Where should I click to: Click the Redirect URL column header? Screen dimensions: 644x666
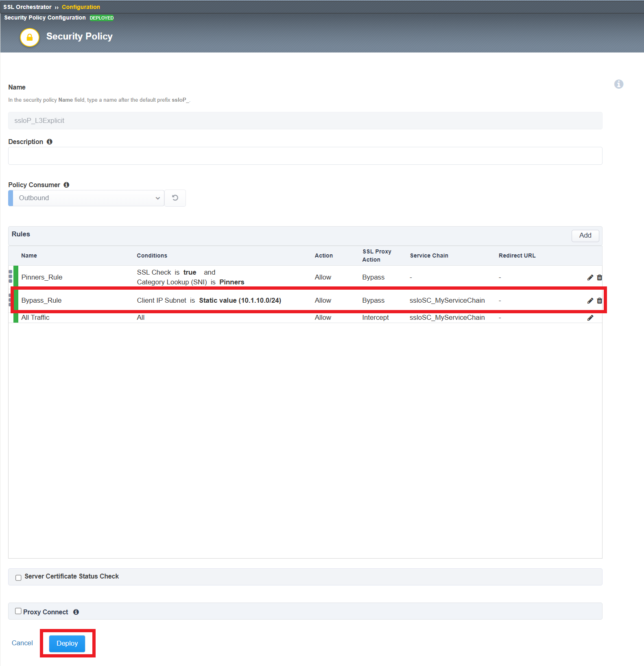pyautogui.click(x=517, y=255)
